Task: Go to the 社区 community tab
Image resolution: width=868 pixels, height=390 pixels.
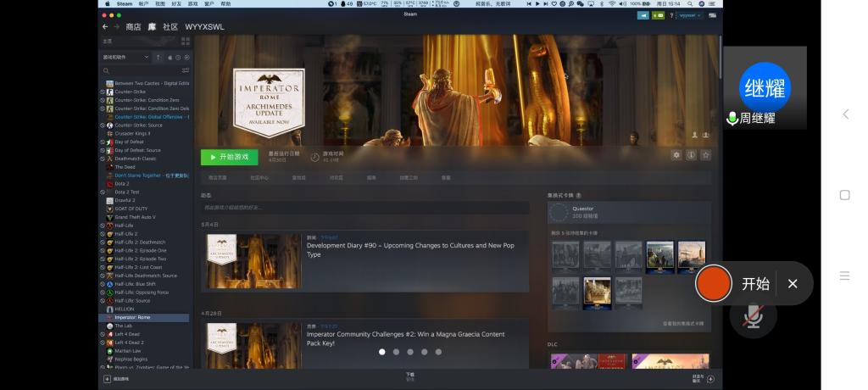Action: 170,27
